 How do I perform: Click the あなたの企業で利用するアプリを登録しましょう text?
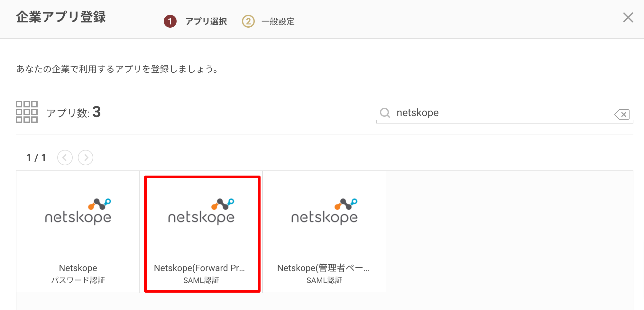[117, 69]
